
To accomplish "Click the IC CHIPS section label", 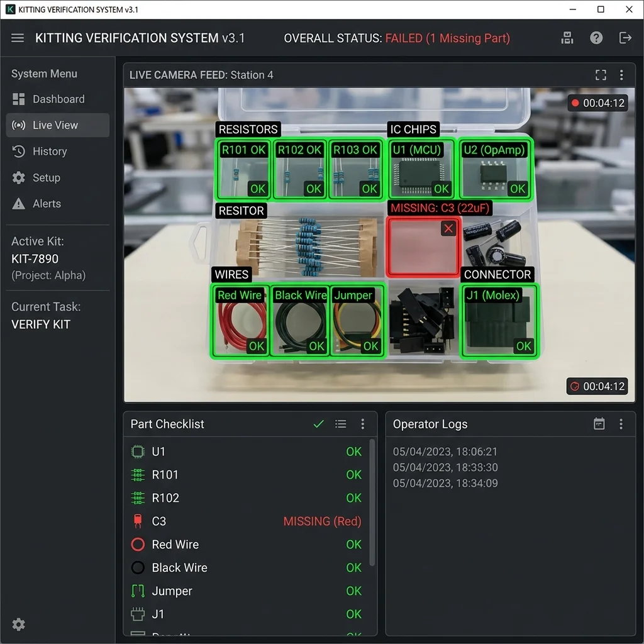I will [x=413, y=129].
